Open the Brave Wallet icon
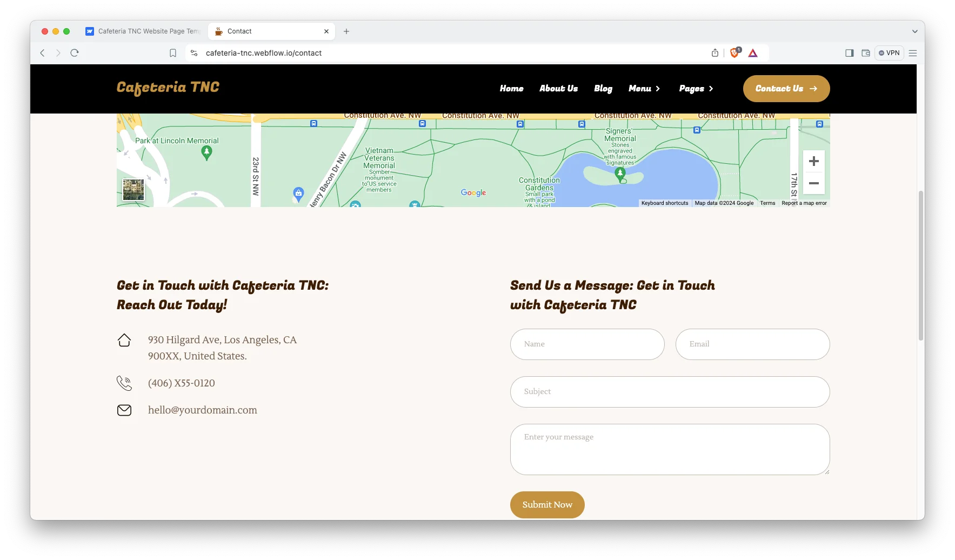 click(x=866, y=53)
